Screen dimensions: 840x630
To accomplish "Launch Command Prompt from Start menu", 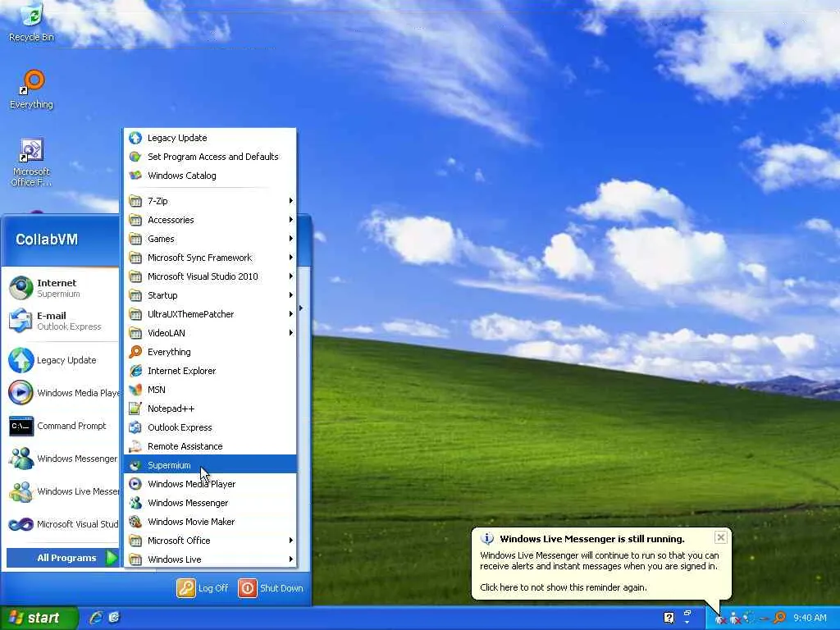I will [61, 426].
